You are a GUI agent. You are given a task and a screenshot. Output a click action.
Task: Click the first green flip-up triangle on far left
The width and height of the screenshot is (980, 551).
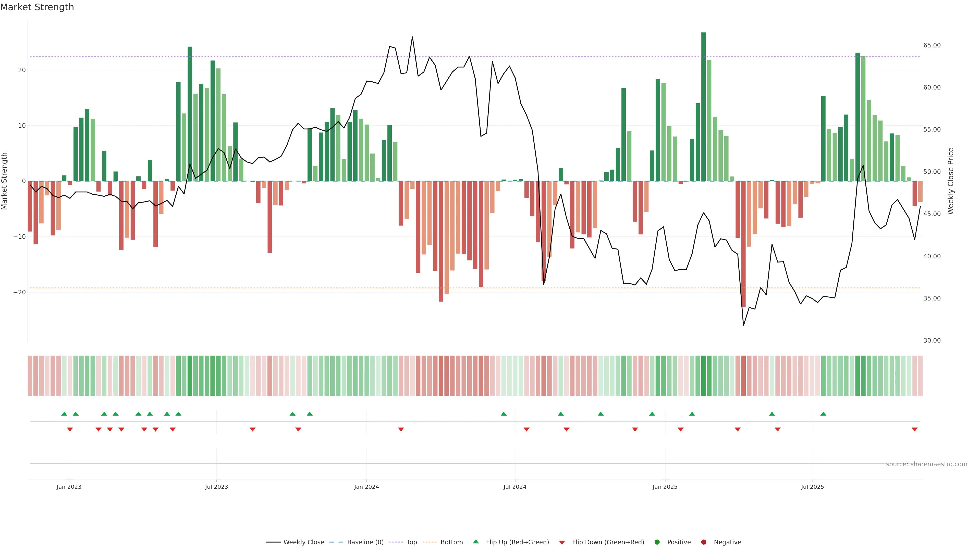(x=64, y=414)
